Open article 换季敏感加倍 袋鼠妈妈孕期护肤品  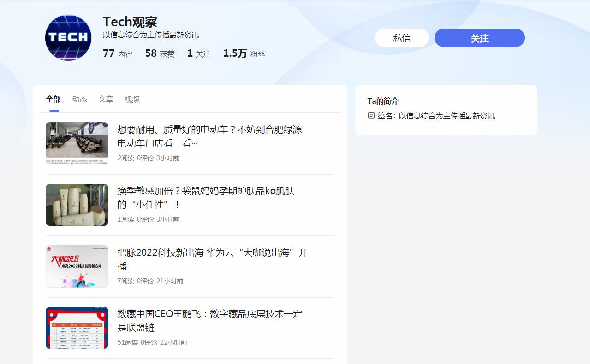click(206, 198)
